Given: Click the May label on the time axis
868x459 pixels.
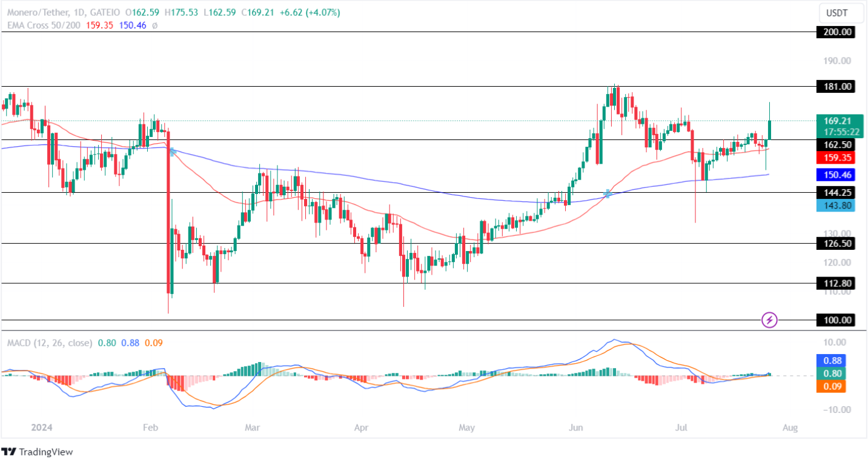Looking at the screenshot, I should pos(466,427).
